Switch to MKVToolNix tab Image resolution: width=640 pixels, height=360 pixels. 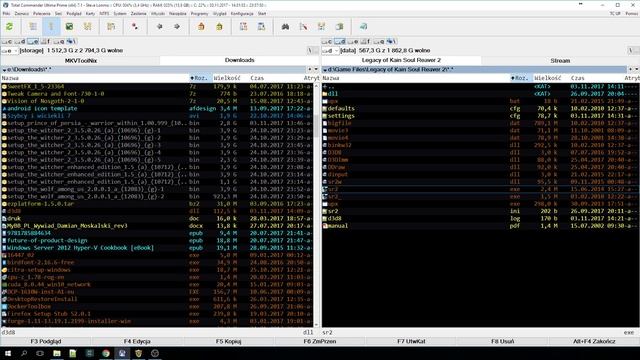tap(80, 60)
